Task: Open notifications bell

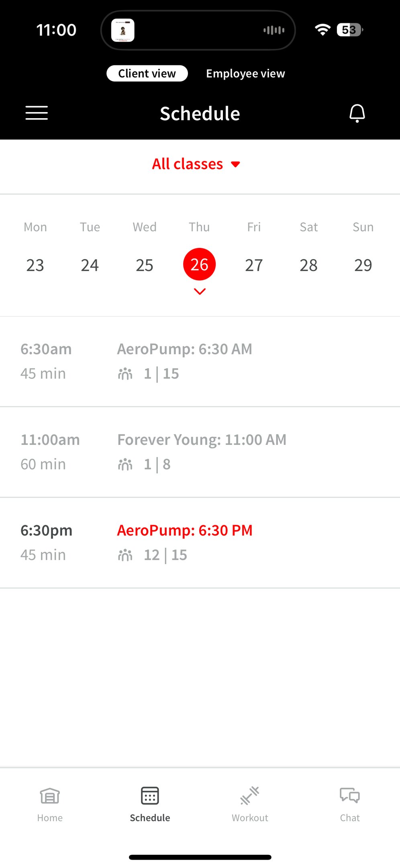Action: pos(357,113)
